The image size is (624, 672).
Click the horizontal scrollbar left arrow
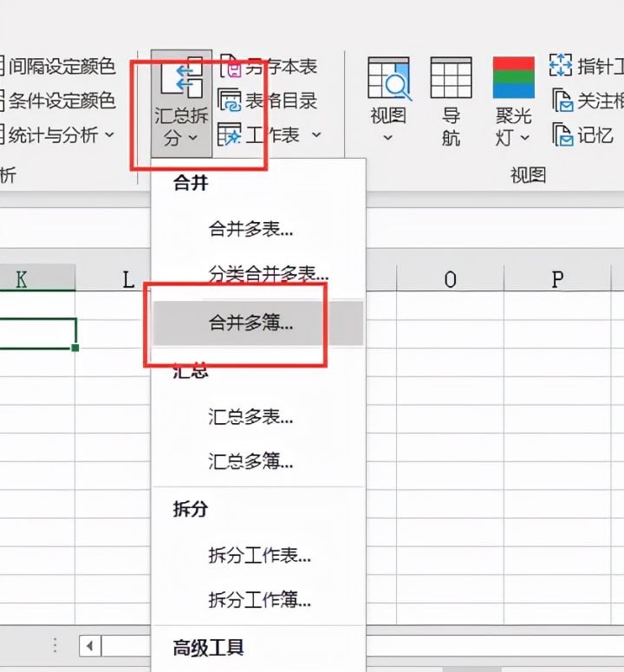click(90, 645)
